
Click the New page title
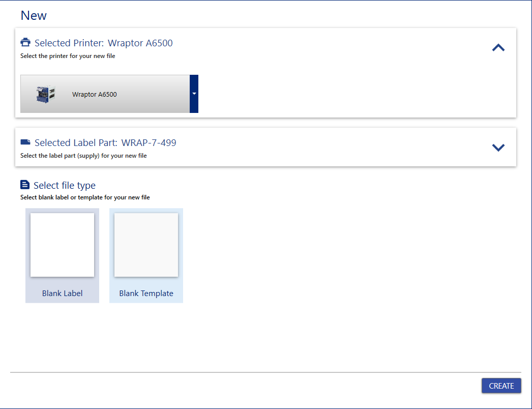[34, 15]
